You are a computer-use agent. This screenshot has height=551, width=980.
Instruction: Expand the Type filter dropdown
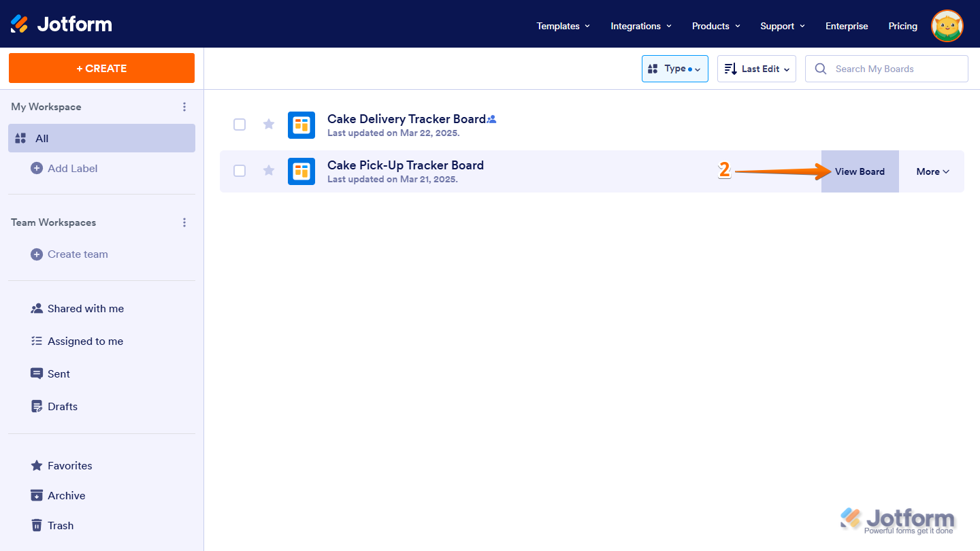tap(674, 69)
